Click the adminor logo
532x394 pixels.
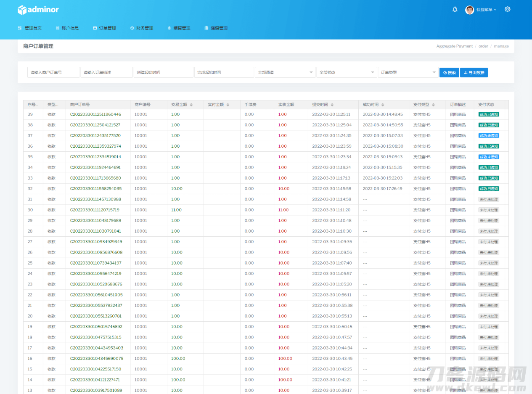[x=38, y=10]
